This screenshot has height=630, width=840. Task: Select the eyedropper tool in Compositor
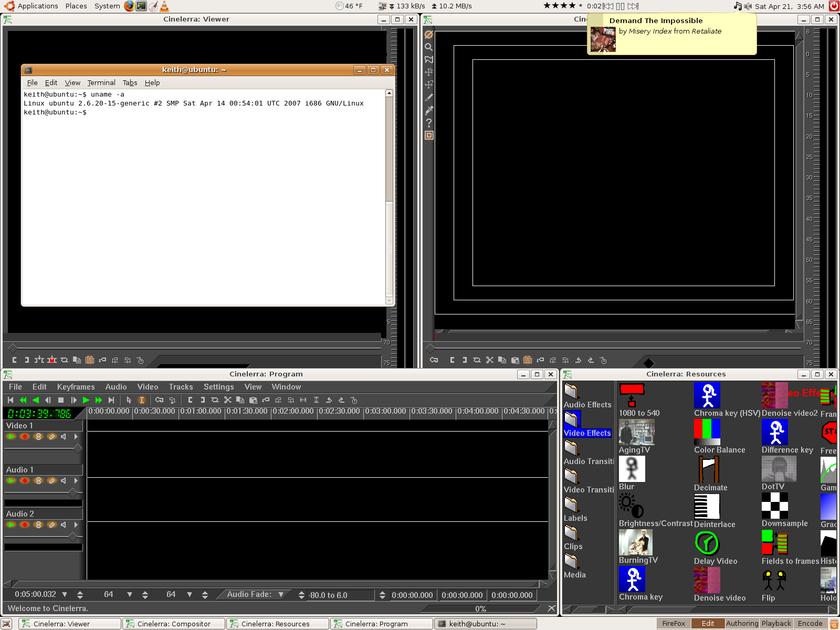click(429, 110)
